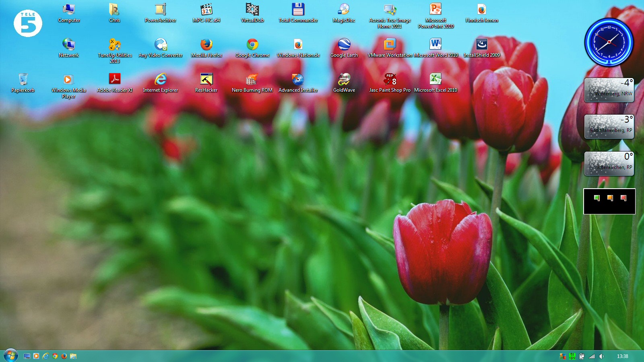Open the Windows Start menu orb

10,356
